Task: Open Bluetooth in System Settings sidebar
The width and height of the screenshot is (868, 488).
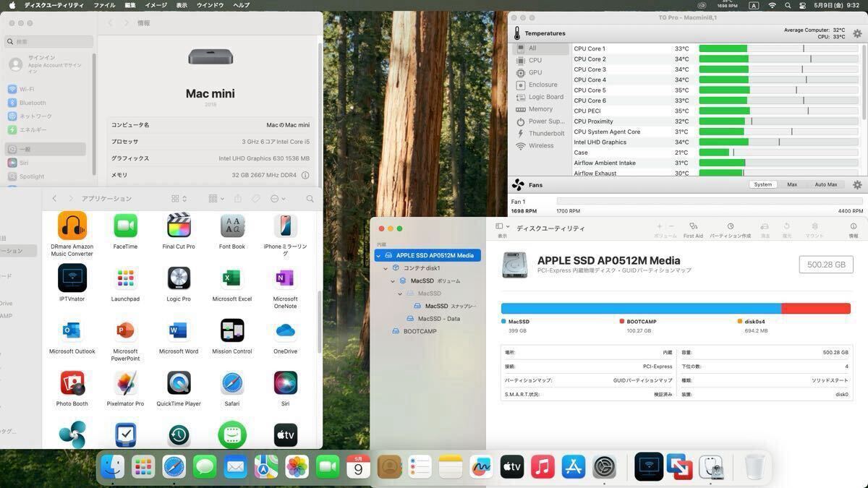Action: pyautogui.click(x=47, y=103)
